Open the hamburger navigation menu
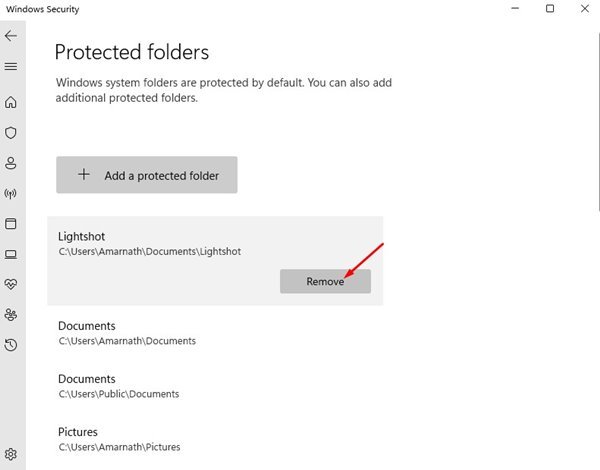The width and height of the screenshot is (600, 470). tap(11, 67)
